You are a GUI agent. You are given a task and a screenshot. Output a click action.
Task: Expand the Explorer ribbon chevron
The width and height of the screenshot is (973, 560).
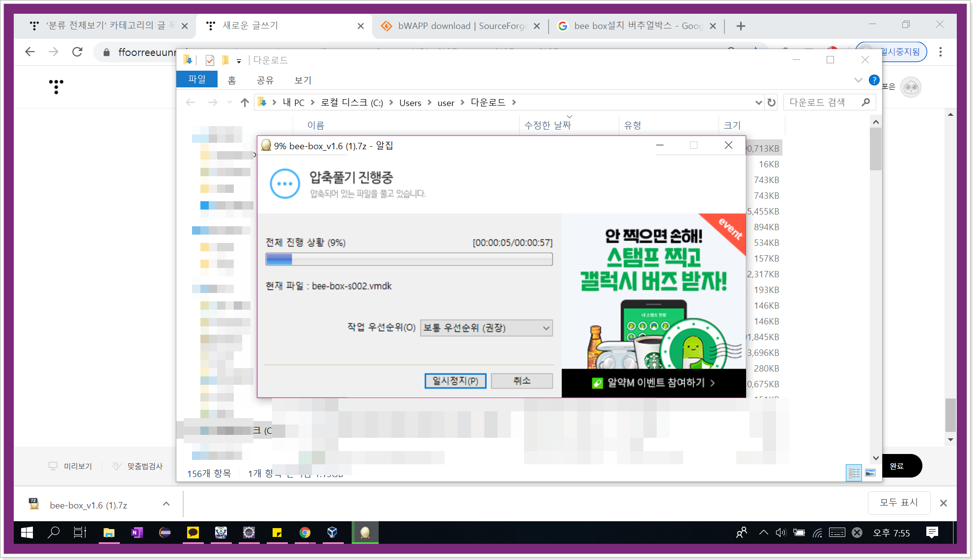pos(858,80)
